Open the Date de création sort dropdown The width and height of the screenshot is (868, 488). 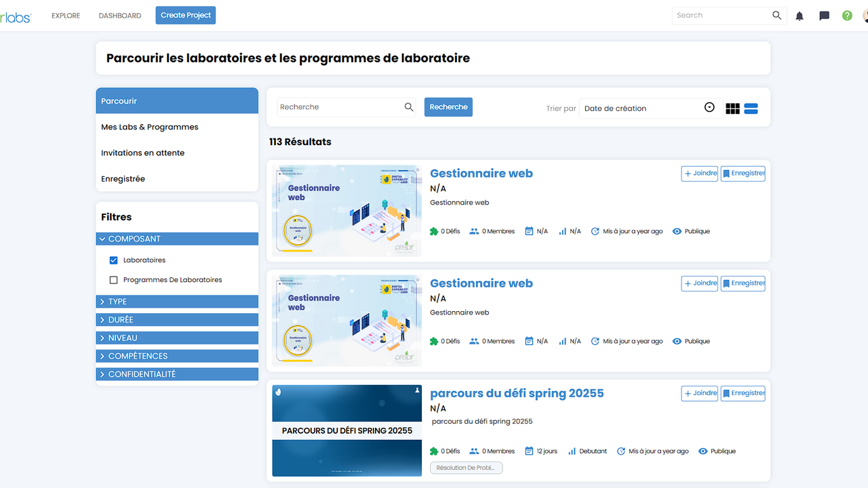(650, 108)
